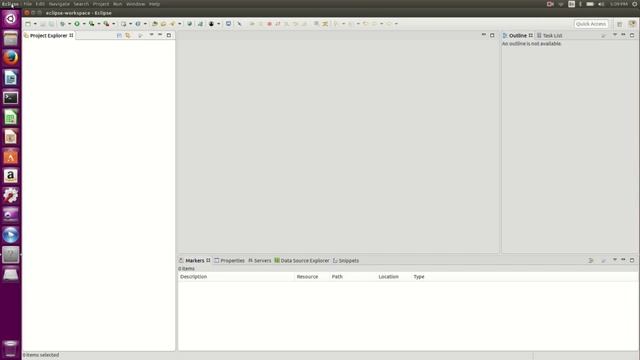This screenshot has width=640, height=360.
Task: Open the Run menu
Action: pyautogui.click(x=118, y=4)
